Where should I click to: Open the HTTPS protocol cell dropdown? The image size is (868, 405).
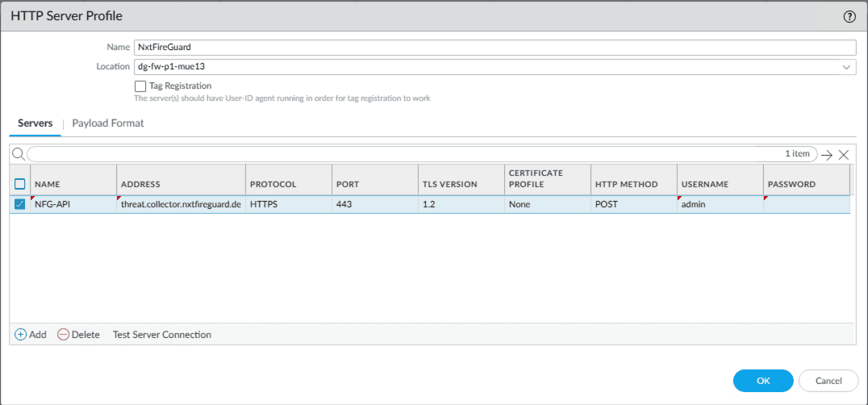(x=288, y=205)
